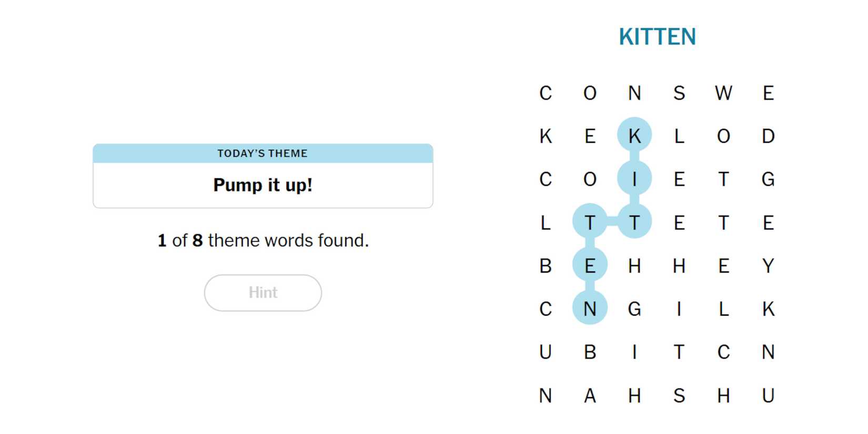Click the highlighted letter E
Viewport: 868px width, 434px height.
[590, 266]
